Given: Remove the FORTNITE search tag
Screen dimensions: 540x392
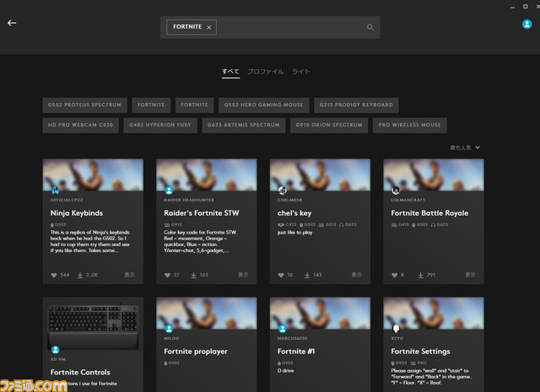Looking at the screenshot, I should pos(209,27).
